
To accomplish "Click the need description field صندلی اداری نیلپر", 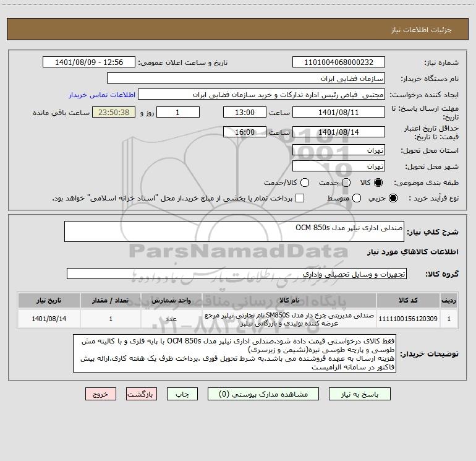I will (x=234, y=231).
